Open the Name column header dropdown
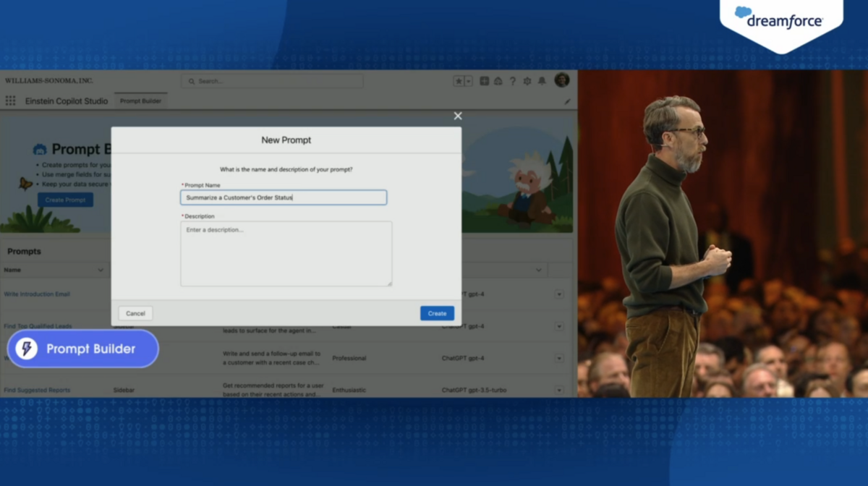The height and width of the screenshot is (486, 868). click(x=101, y=270)
